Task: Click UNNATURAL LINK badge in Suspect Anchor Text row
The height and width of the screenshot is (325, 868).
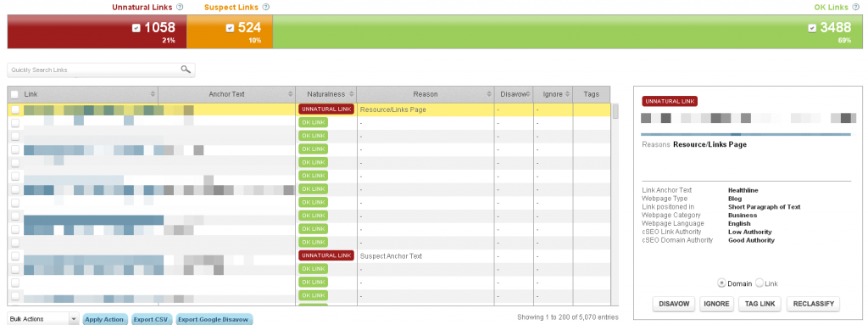Action: 326,255
